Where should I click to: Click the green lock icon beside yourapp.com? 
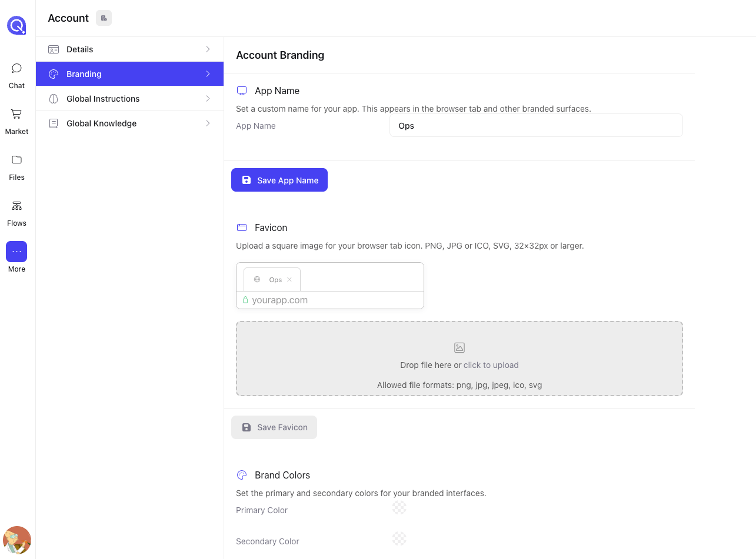click(x=245, y=300)
